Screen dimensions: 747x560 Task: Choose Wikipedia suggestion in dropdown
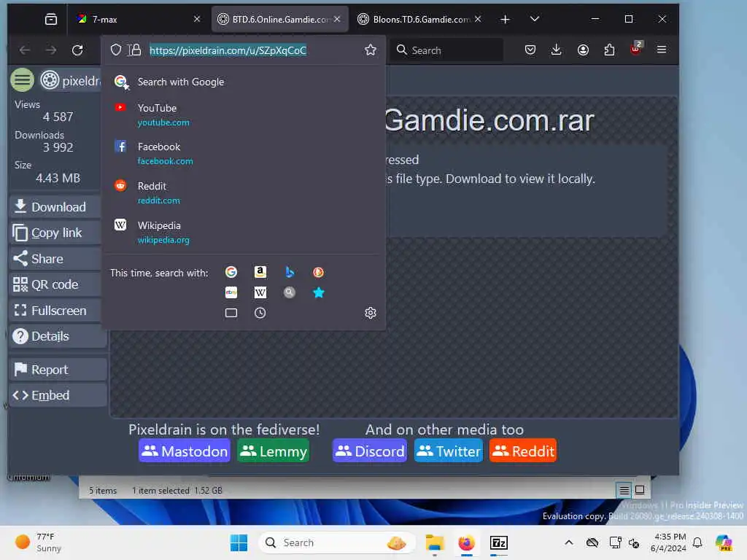[x=244, y=233]
